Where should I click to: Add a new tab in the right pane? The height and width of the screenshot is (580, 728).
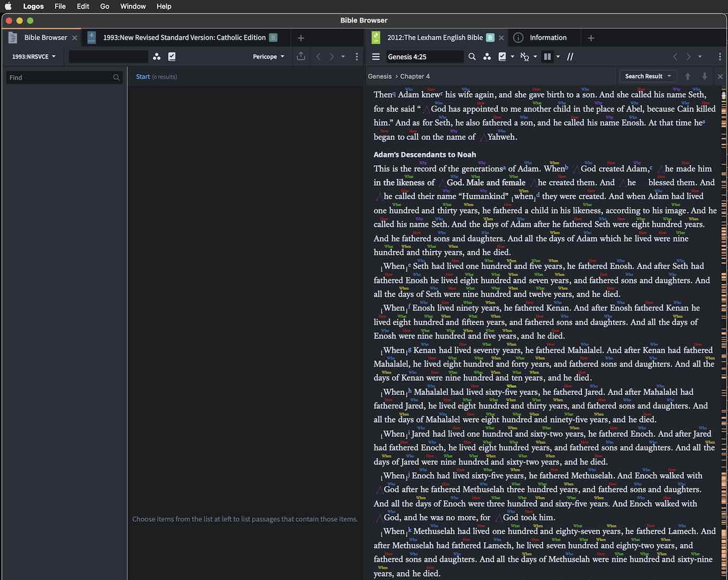591,38
